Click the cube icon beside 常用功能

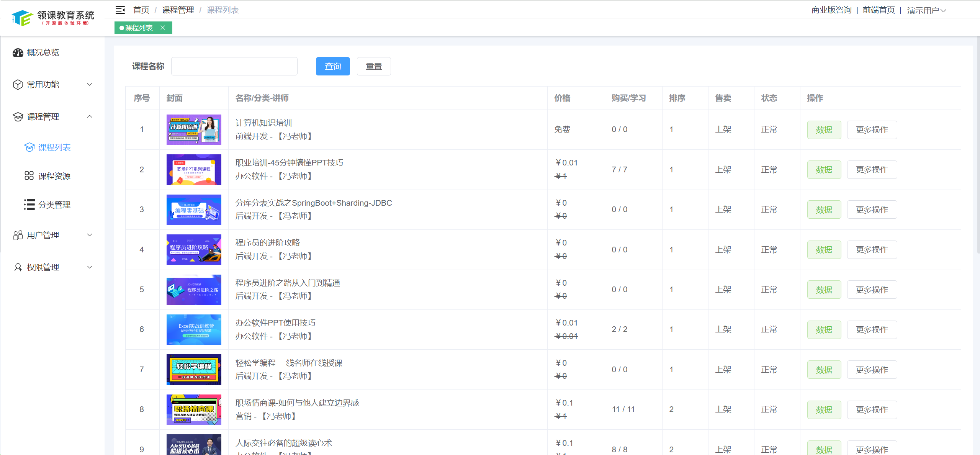18,85
